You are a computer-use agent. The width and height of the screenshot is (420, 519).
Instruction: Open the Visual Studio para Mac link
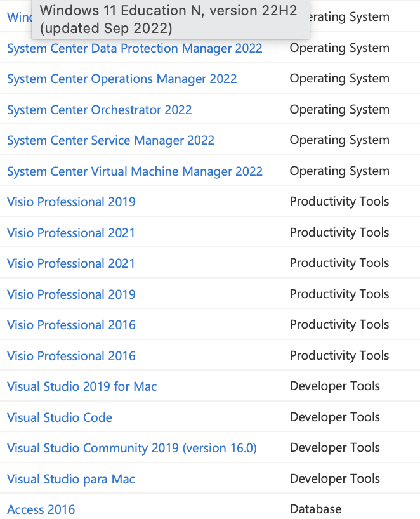tap(71, 479)
